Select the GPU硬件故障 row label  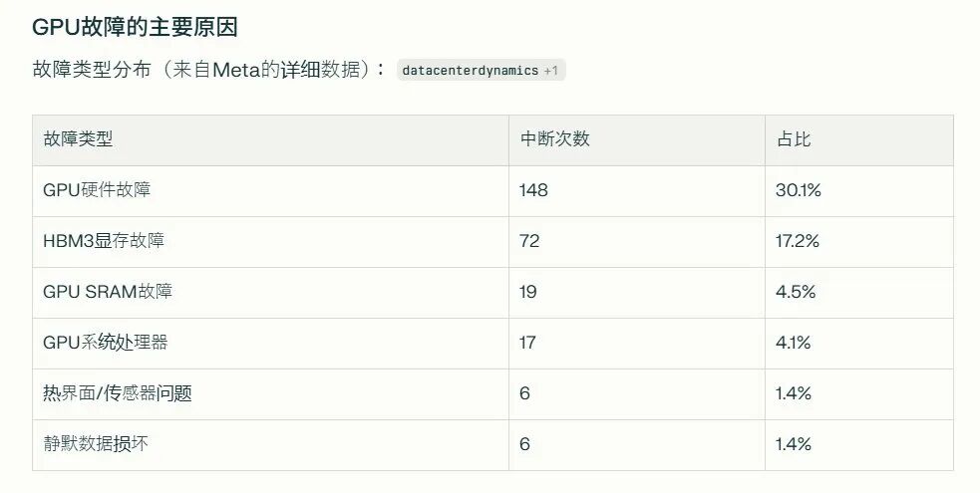[97, 189]
